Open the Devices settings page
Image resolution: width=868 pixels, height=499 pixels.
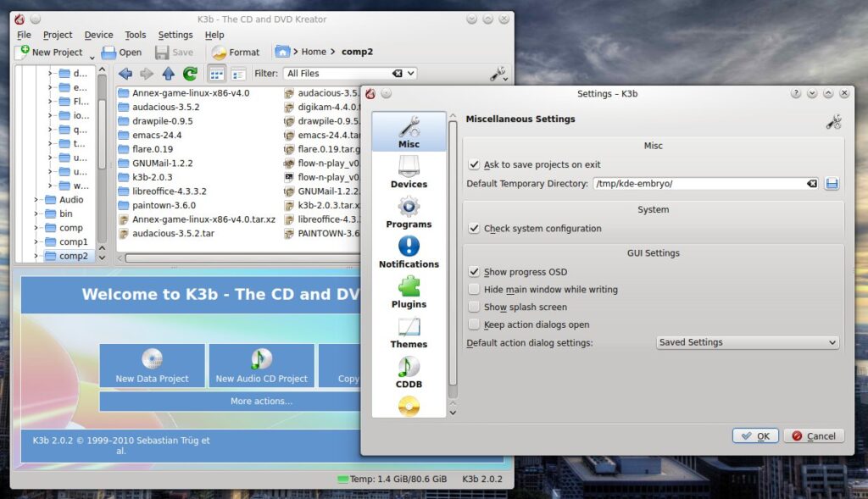409,172
